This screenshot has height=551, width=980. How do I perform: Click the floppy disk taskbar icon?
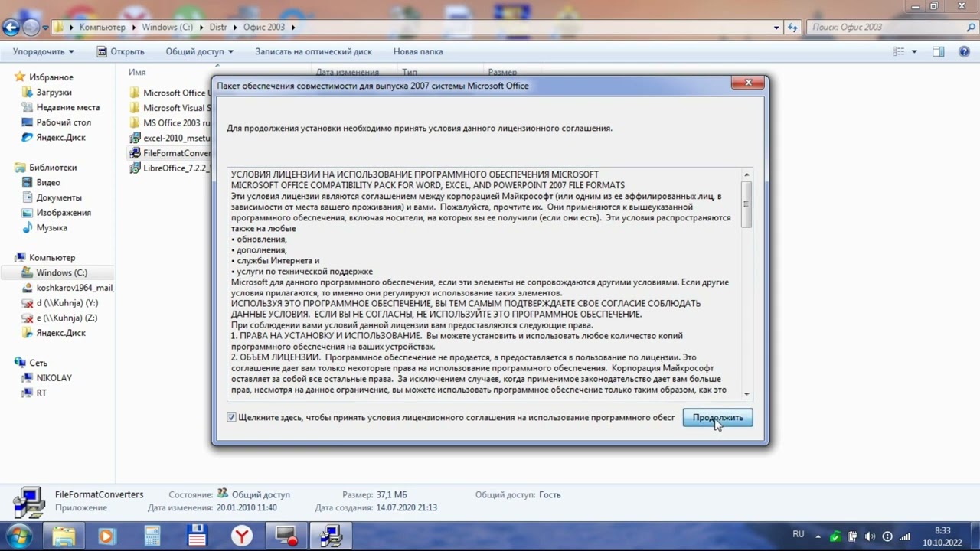pyautogui.click(x=197, y=536)
